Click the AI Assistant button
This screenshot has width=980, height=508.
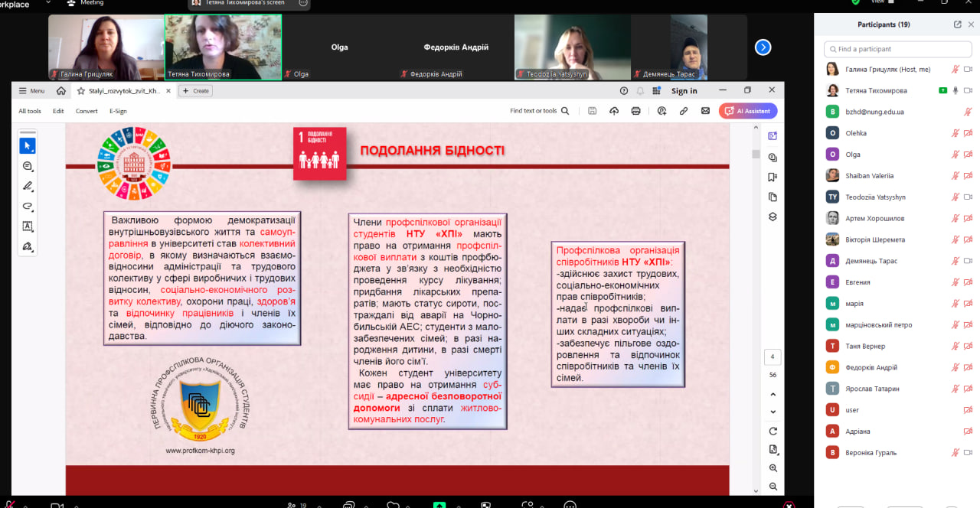click(x=748, y=111)
